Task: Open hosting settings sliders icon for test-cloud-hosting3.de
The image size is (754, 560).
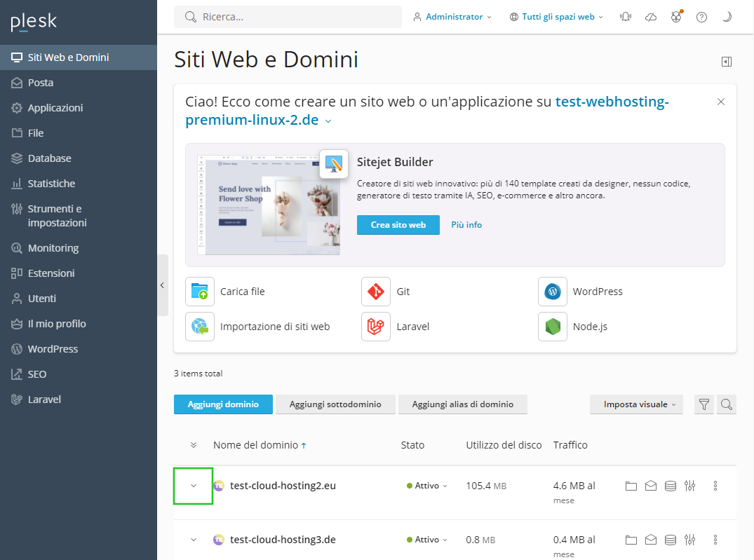Action: point(690,540)
